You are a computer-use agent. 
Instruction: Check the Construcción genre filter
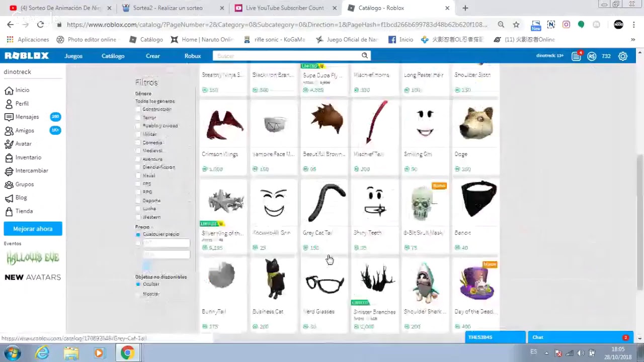click(138, 109)
